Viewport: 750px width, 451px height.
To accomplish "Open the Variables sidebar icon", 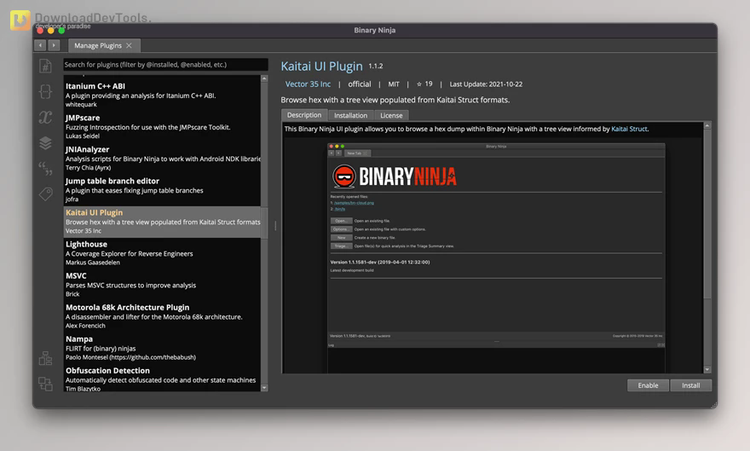I will click(45, 117).
